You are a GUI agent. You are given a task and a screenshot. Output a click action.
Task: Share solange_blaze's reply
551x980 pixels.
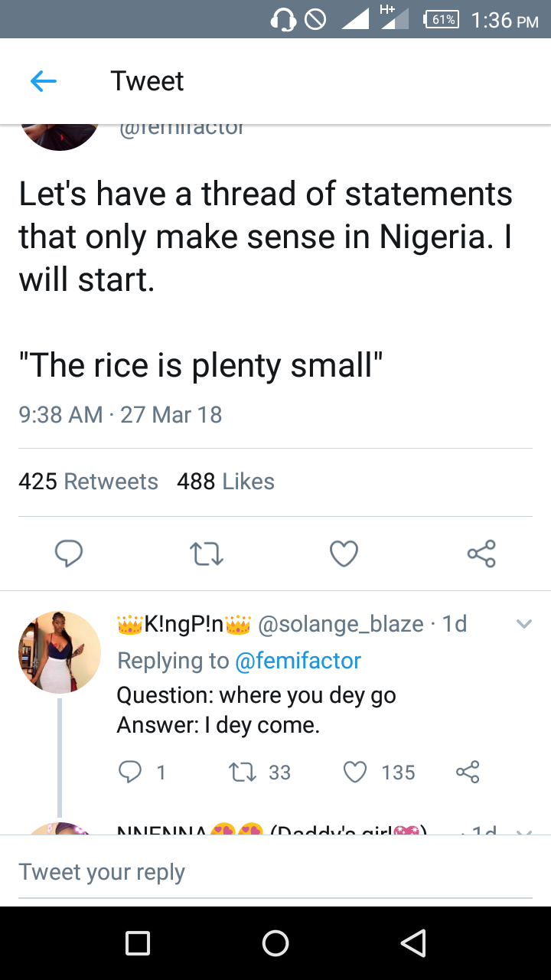coord(468,772)
